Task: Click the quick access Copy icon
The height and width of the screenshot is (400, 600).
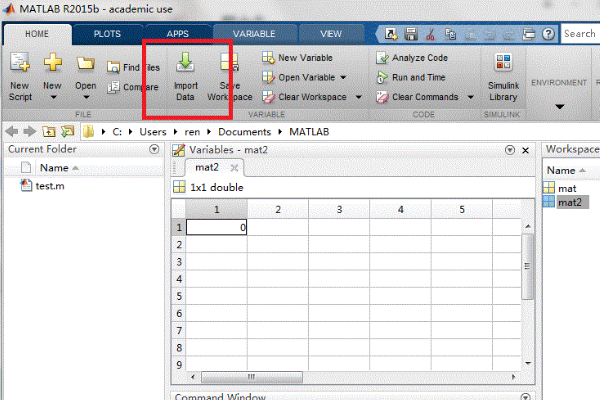Action: click(x=450, y=34)
